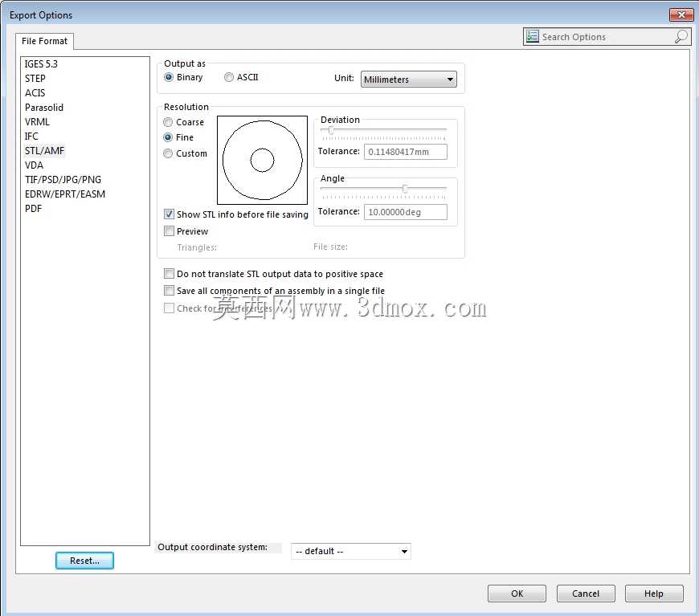Screen dimensions: 699x616
Task: Open the Output coordinate system dropdown
Action: coord(351,551)
